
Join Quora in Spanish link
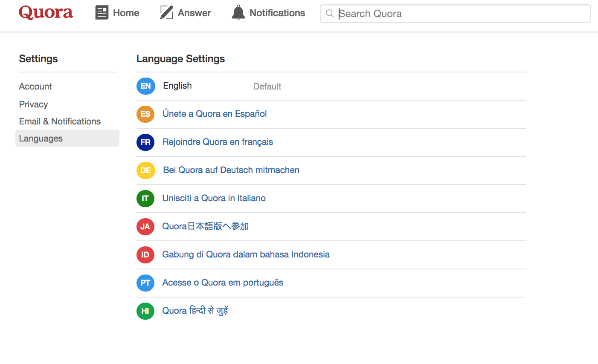215,114
